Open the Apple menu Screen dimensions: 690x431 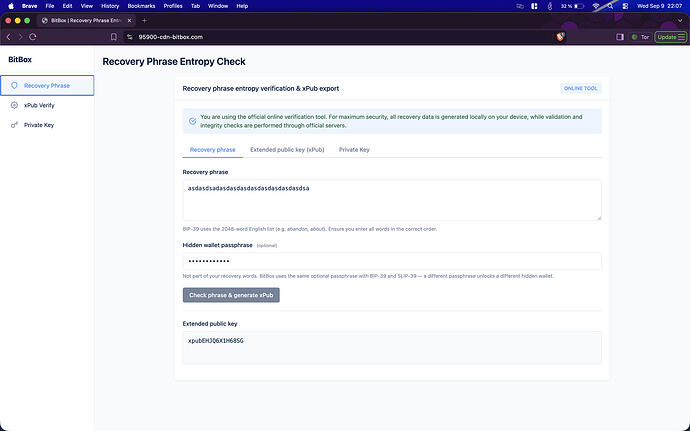[11, 6]
